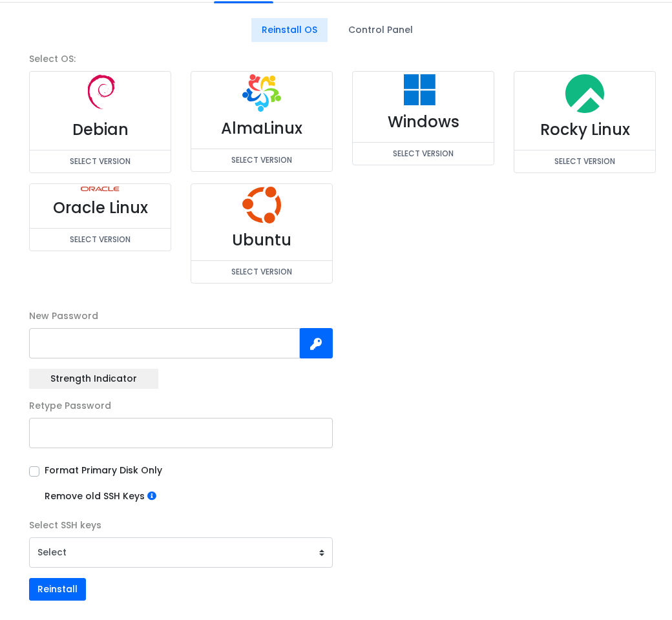Click the info icon beside Remove old SSH Keys
The width and height of the screenshot is (672, 620).
tap(152, 496)
